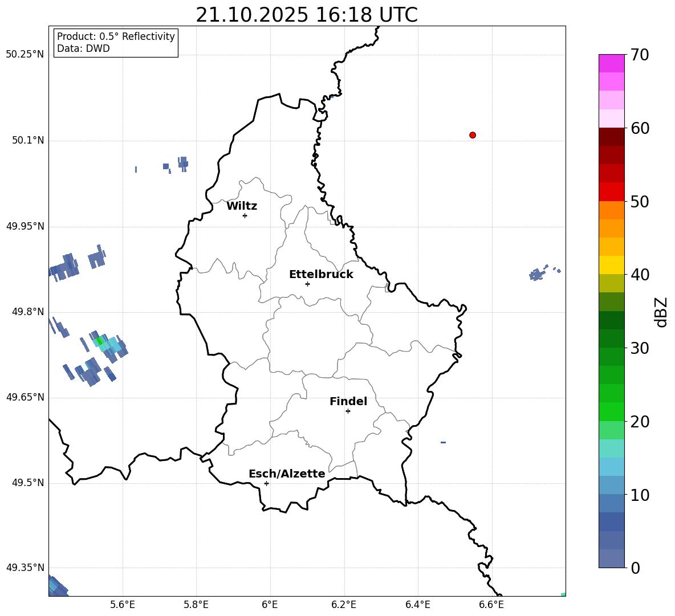Click the 49.95°N latitude label
Screen dimensions: 675x616
pos(25,226)
